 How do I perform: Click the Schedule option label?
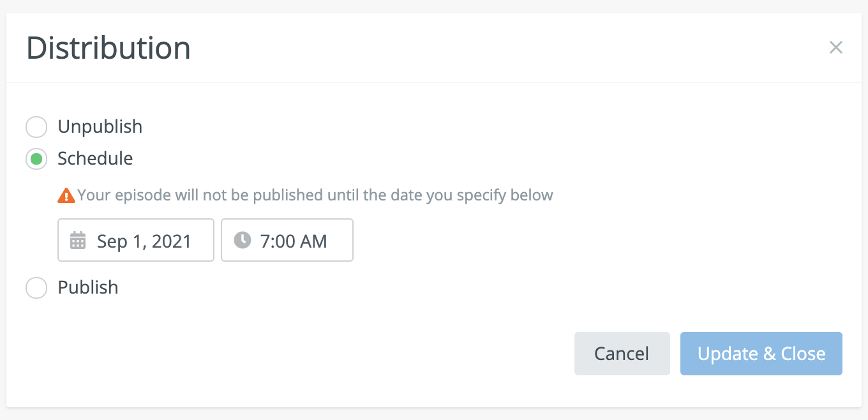[95, 158]
